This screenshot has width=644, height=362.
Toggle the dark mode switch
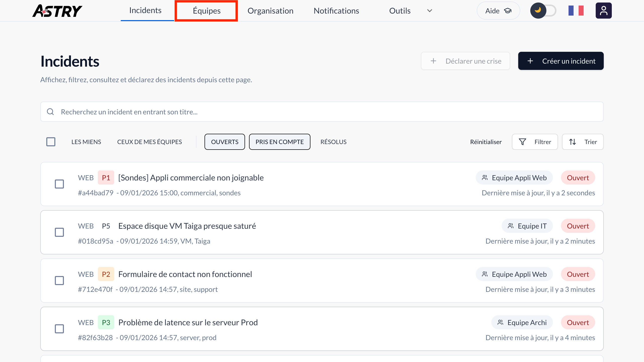coord(543,11)
